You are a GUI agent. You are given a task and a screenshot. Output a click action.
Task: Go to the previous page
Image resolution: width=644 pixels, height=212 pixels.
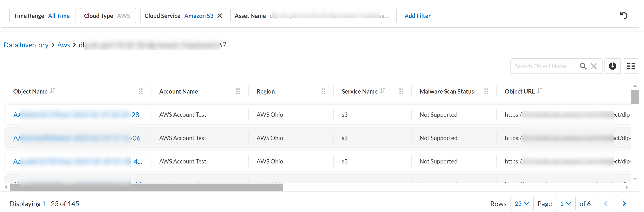tap(606, 203)
